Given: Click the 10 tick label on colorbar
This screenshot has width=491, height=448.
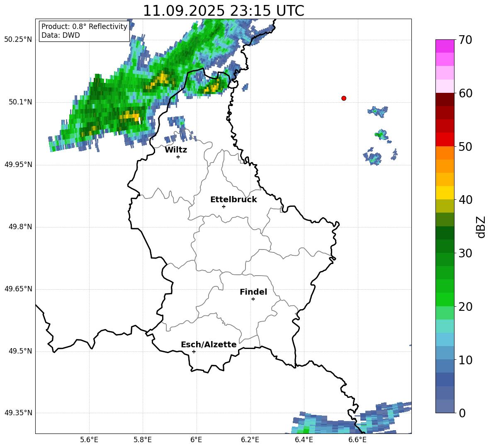Looking at the screenshot, I should (465, 360).
